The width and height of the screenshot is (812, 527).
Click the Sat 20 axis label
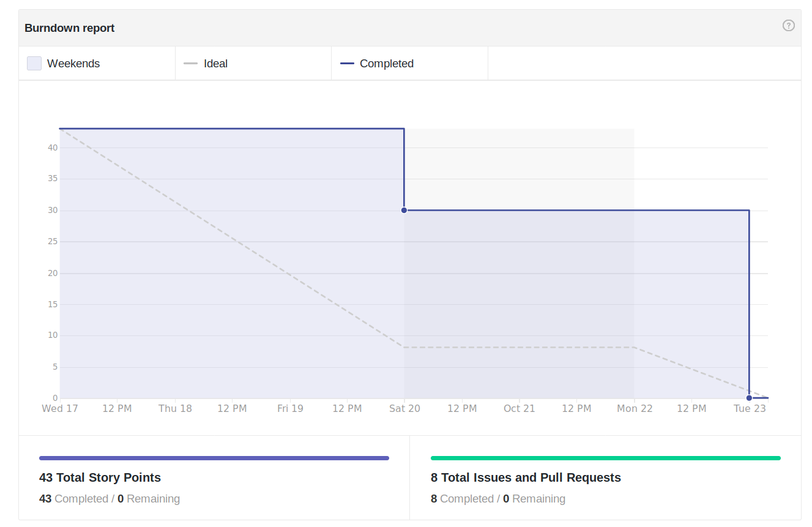404,408
